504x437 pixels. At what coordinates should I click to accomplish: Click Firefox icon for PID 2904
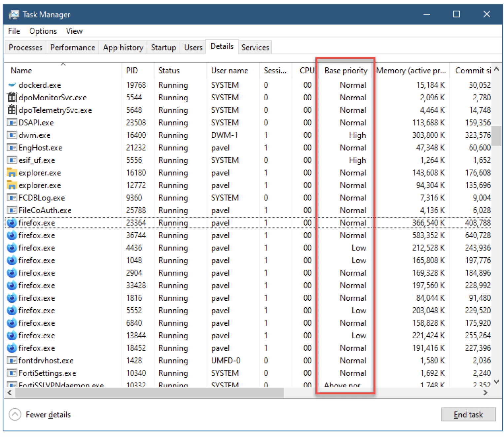tap(12, 273)
